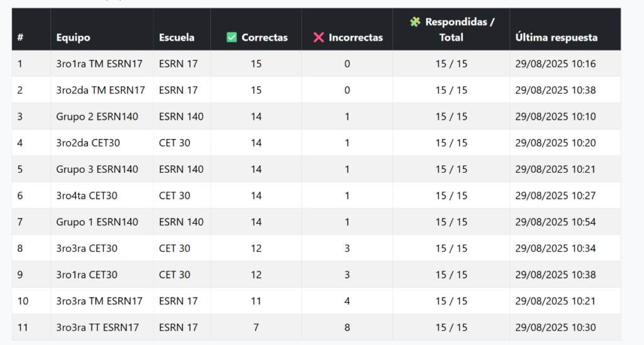Click the 3ro3ra CET30 team name
The image size is (644, 345).
pyautogui.click(x=87, y=249)
